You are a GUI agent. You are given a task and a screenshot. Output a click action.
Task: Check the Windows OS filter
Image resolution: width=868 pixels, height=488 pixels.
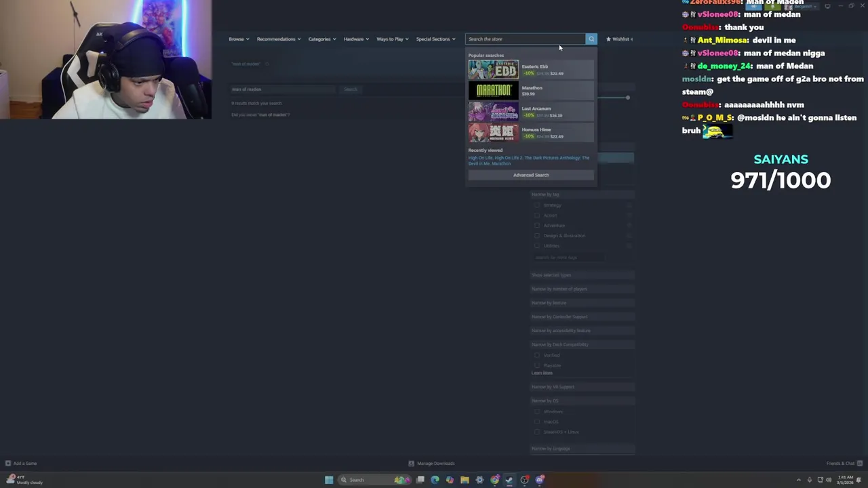[537, 411]
